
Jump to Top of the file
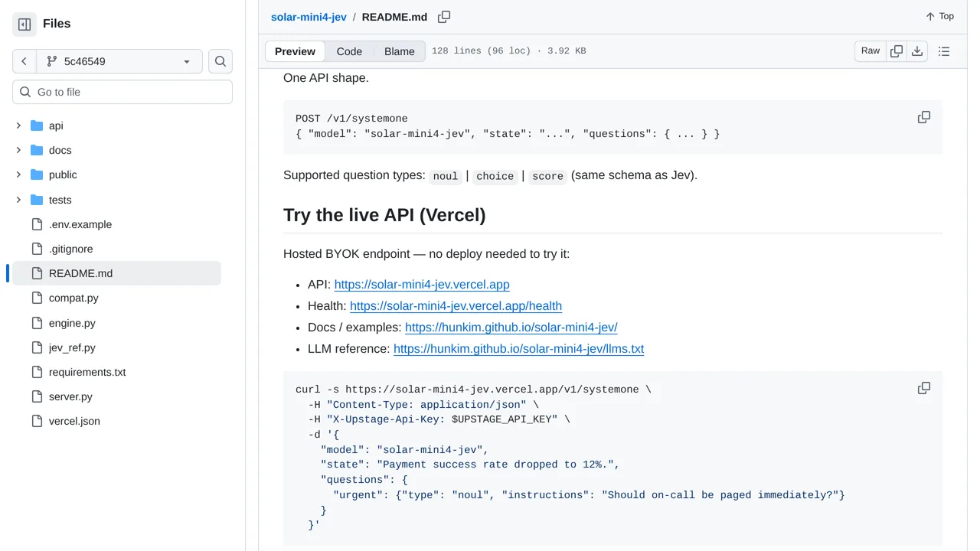coord(940,16)
